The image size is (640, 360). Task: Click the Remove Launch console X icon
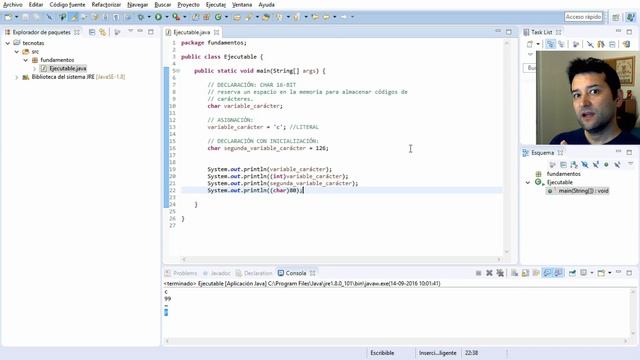click(x=489, y=273)
